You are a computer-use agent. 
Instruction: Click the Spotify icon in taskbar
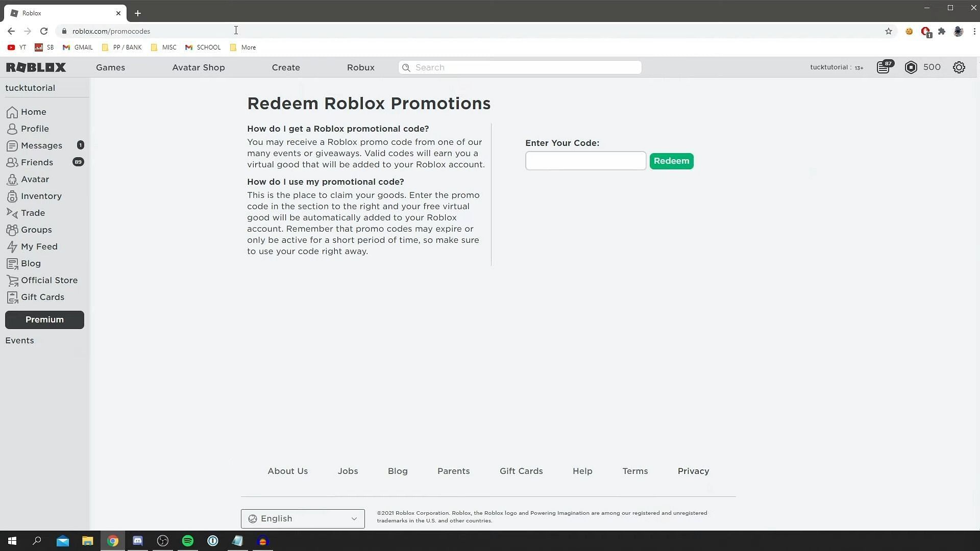(188, 540)
